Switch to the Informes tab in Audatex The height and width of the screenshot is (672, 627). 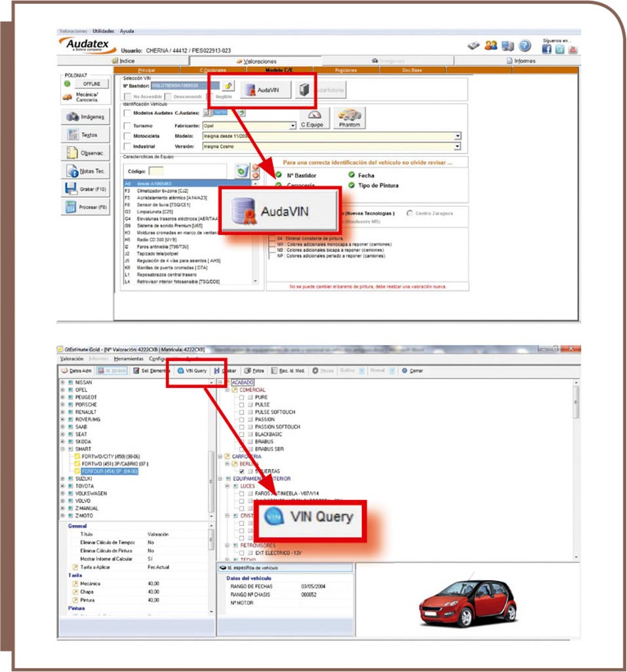point(521,61)
